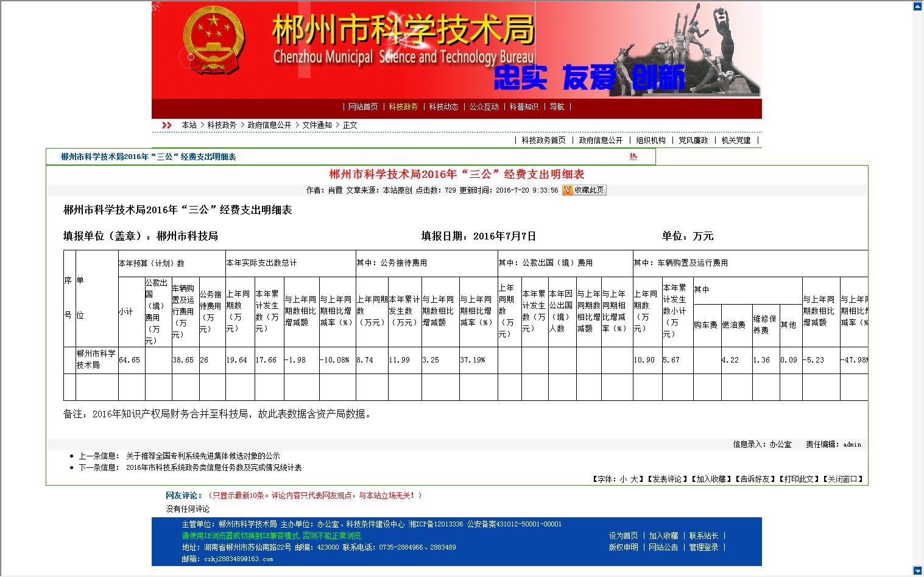Viewport: 924px width, 577px height.
Task: Open previous article about 全国专利系统先进集体
Action: (203, 456)
